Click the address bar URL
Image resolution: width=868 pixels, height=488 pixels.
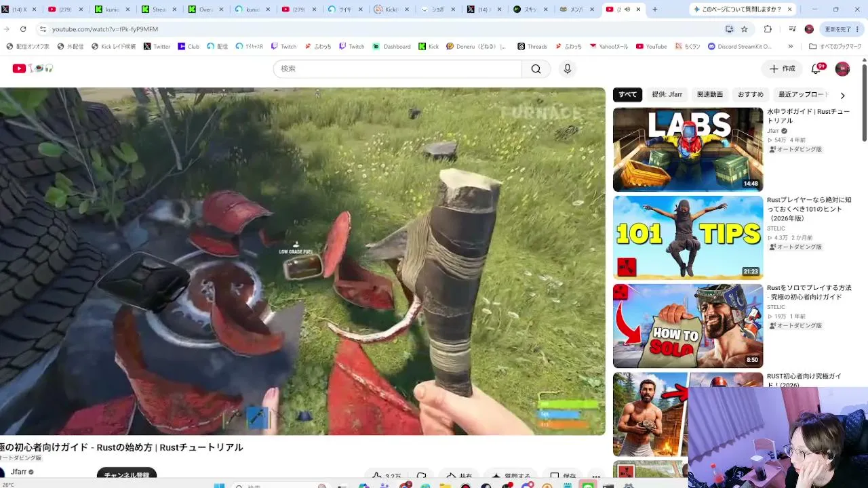(105, 29)
